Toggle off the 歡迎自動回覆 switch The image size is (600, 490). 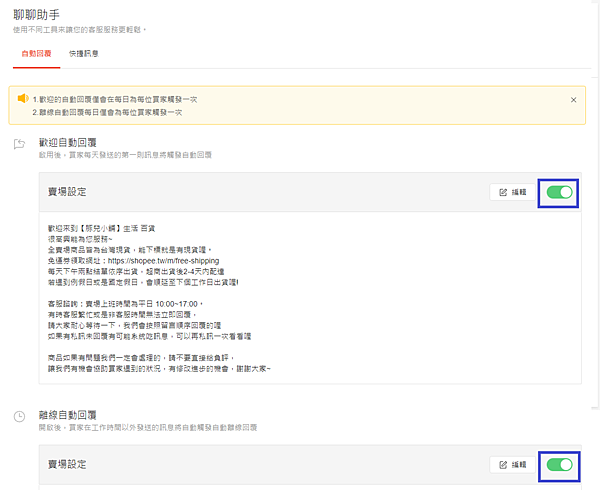click(x=559, y=192)
